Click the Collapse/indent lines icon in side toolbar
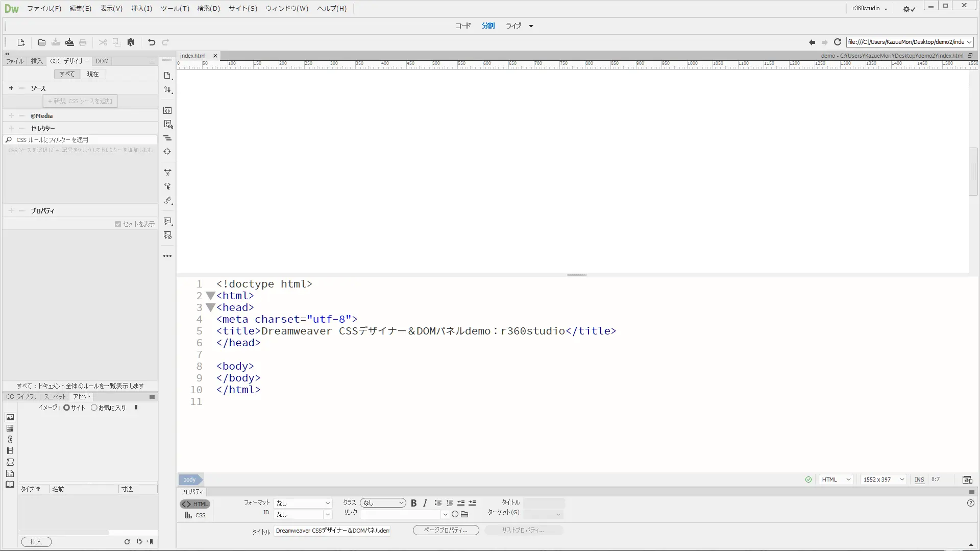The image size is (980, 551). [167, 138]
